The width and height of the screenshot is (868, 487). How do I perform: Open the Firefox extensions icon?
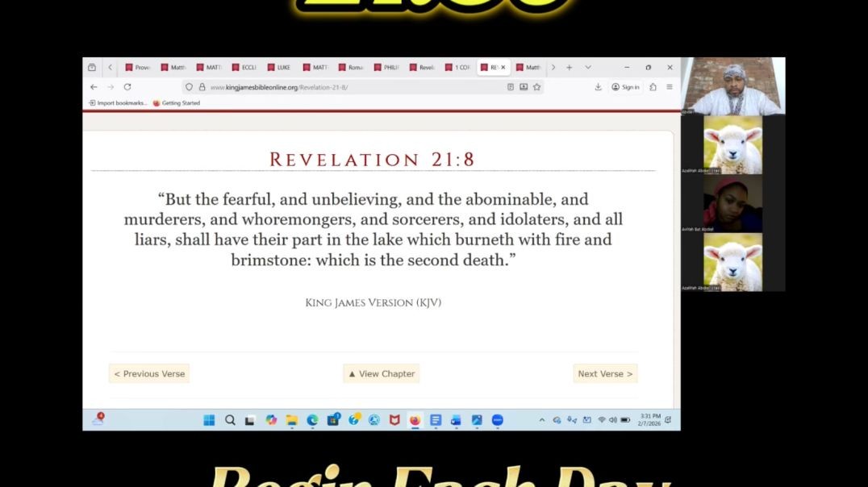tap(653, 87)
